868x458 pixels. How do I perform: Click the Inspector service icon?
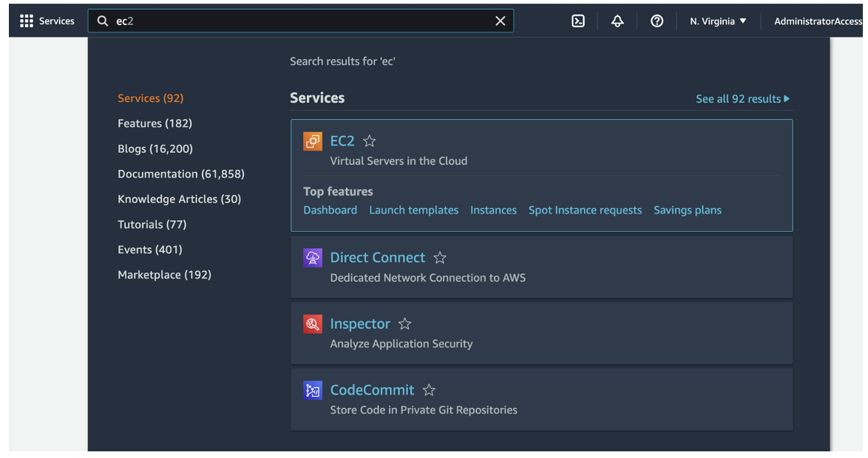click(313, 324)
